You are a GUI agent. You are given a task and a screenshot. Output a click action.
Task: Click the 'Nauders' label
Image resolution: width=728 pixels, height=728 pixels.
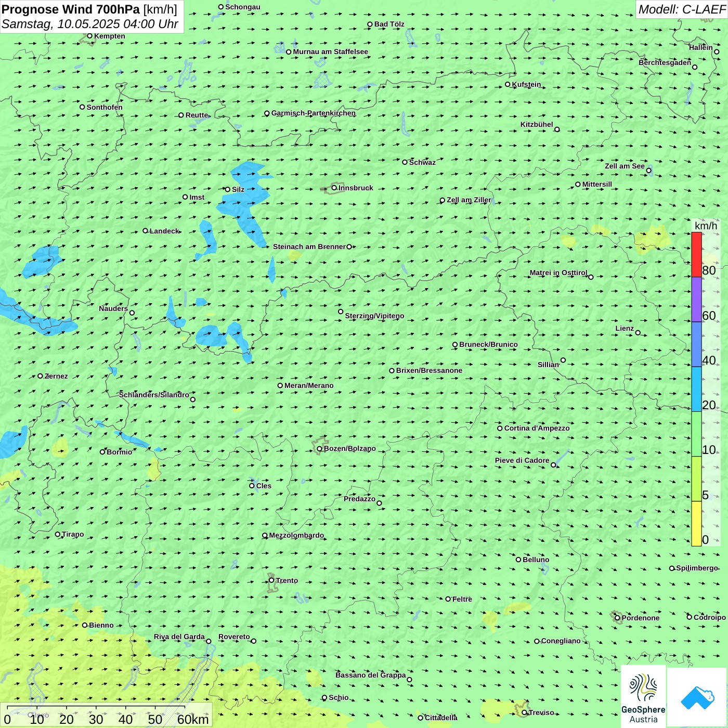[x=113, y=308]
